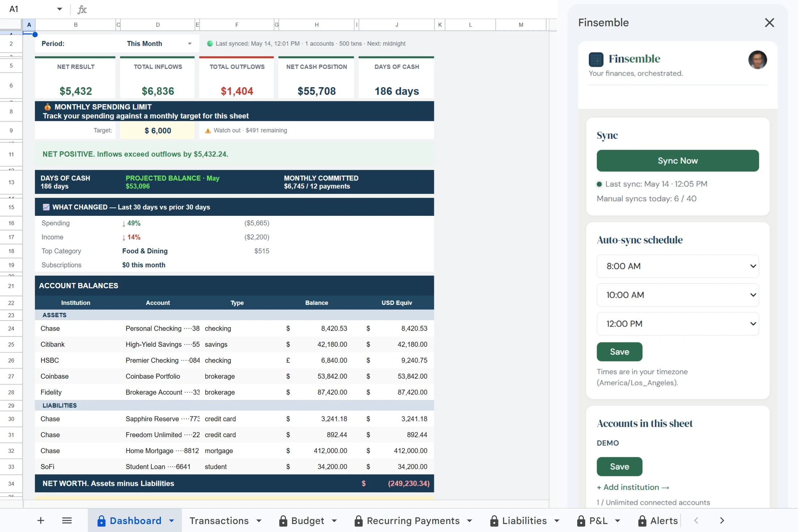This screenshot has height=532, width=798.
Task: Click the Sync Now button
Action: tap(677, 161)
